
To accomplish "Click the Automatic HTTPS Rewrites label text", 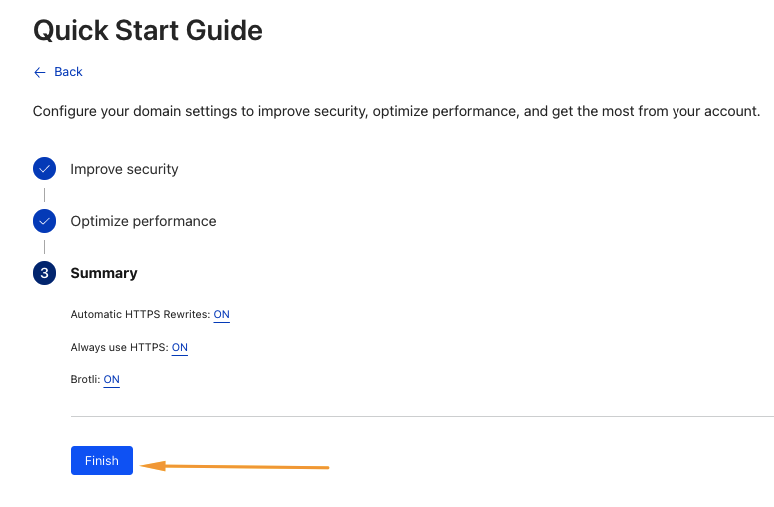I will 140,314.
